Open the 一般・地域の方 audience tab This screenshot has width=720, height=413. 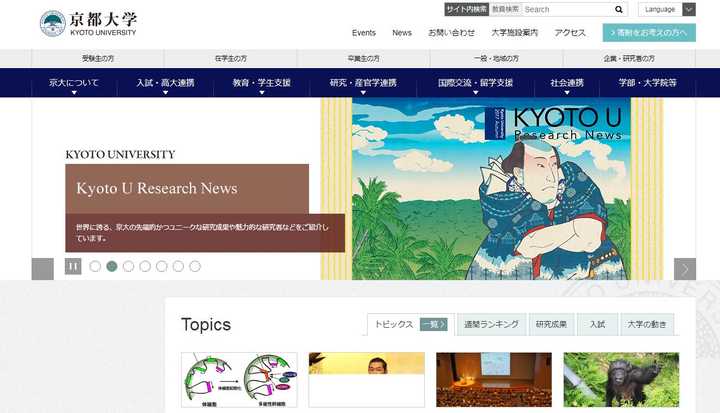coord(496,59)
